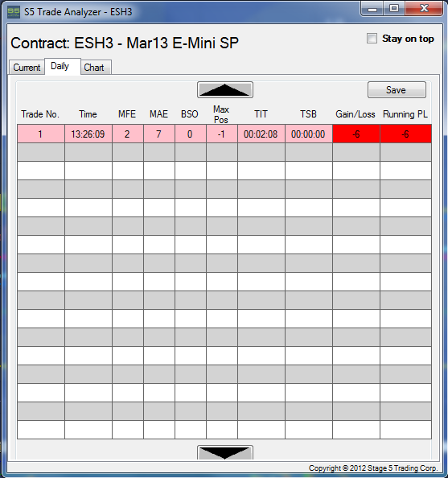Click the MAE column header
448x478 pixels.
(x=158, y=114)
